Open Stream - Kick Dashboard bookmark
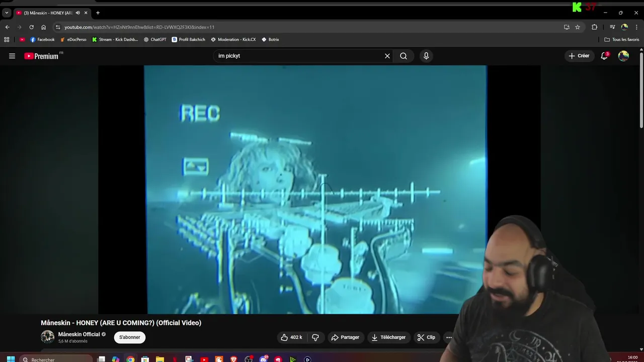This screenshot has width=644, height=362. [115, 39]
